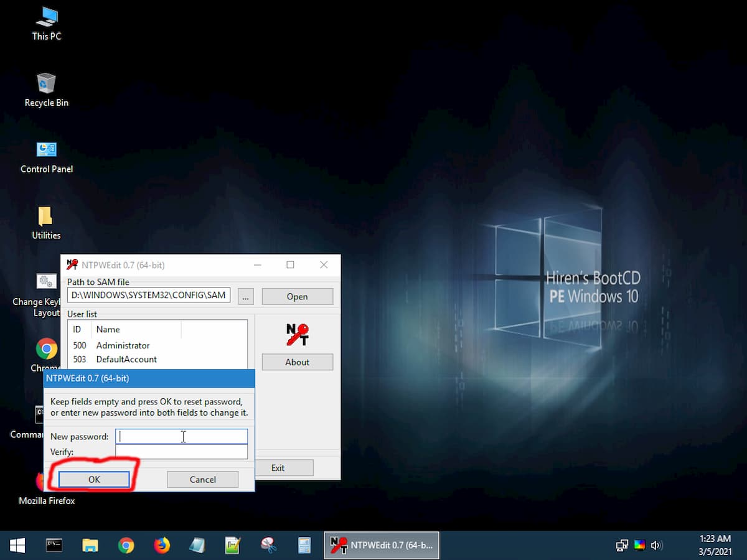Click the ID column header
Viewport: 747px width, 560px height.
[x=80, y=330]
